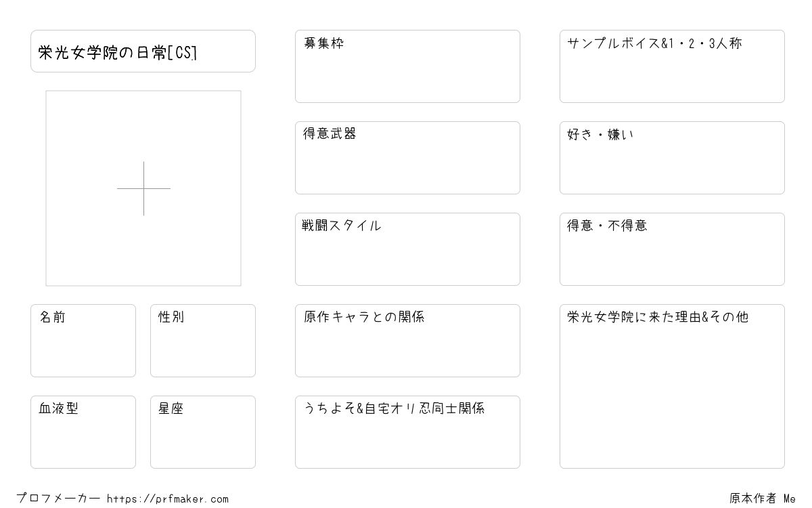Click the 血液型 blood type box

coord(83,432)
